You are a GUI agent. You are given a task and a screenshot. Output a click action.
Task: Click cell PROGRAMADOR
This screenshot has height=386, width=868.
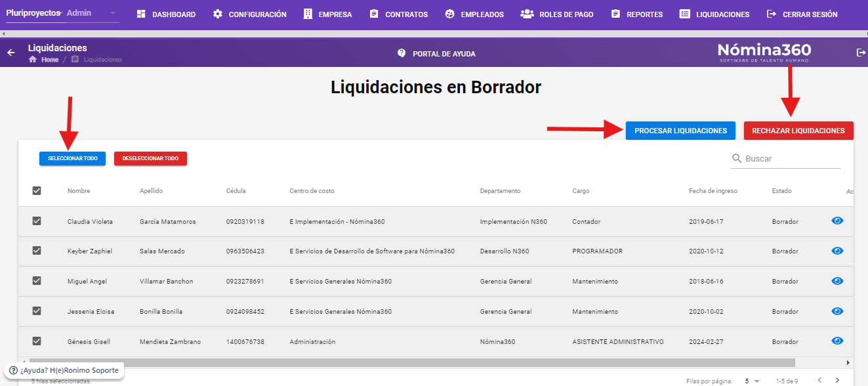pyautogui.click(x=598, y=251)
